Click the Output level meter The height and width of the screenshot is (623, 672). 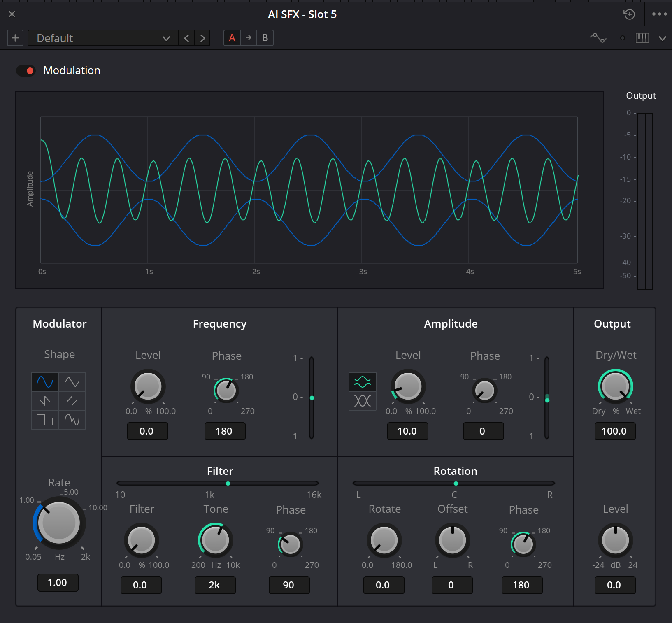point(645,201)
